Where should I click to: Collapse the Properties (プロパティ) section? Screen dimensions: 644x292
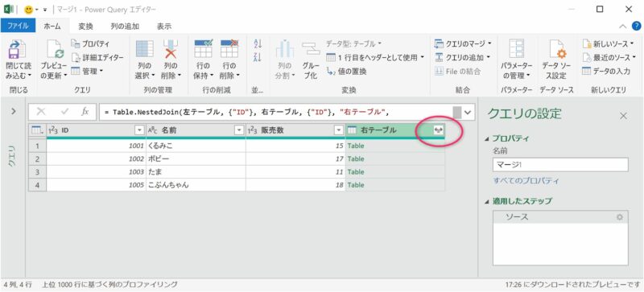[487, 139]
